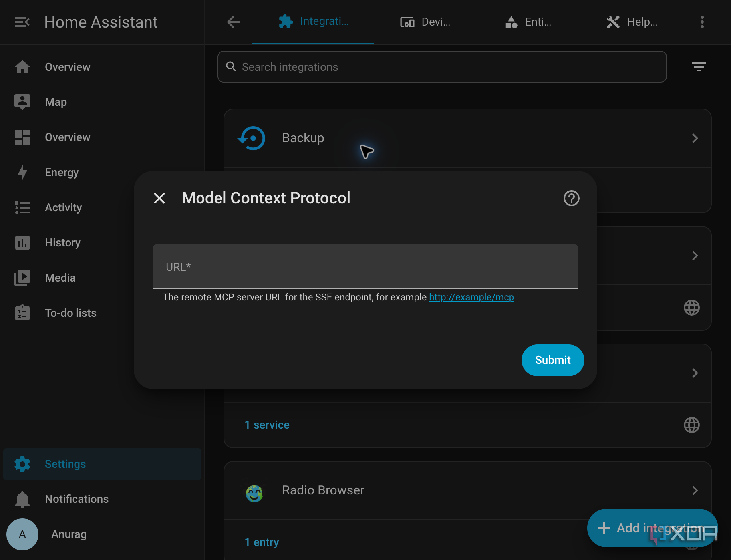Submit the MCP server URL
The width and height of the screenshot is (731, 560).
pyautogui.click(x=553, y=360)
